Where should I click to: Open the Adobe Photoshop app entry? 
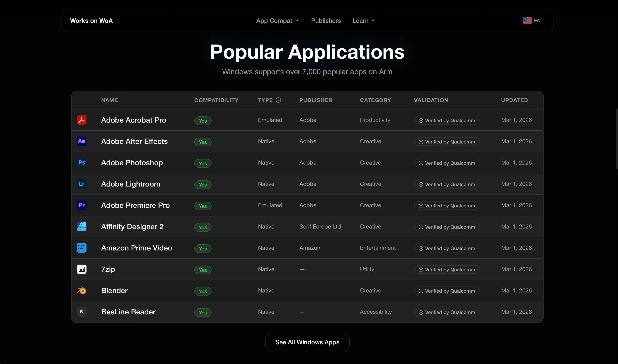pyautogui.click(x=132, y=163)
